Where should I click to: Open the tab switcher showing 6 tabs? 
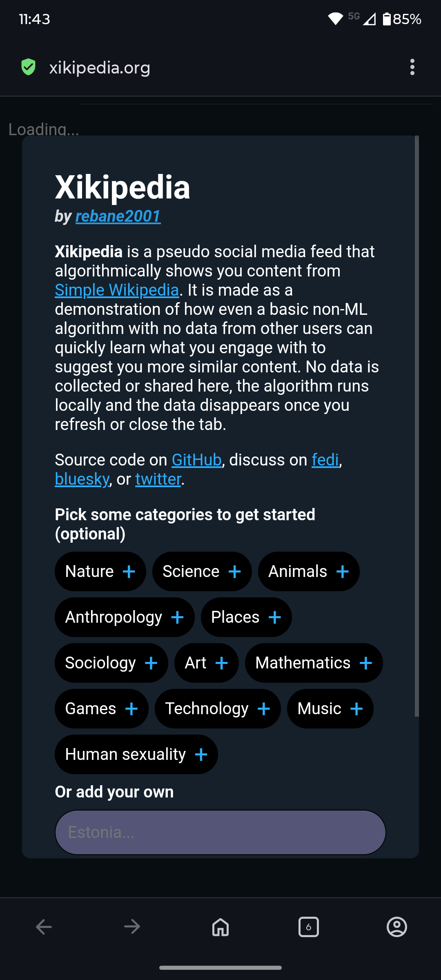[309, 927]
